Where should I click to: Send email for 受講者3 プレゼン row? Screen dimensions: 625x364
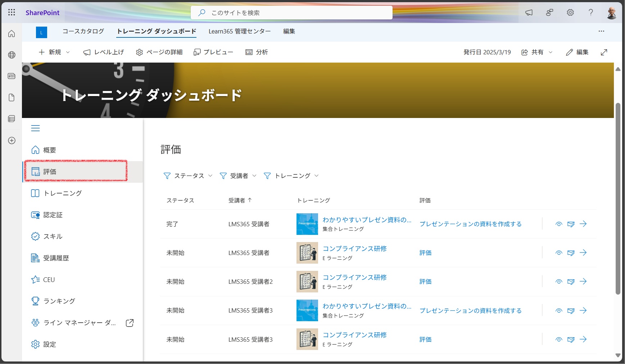click(571, 311)
